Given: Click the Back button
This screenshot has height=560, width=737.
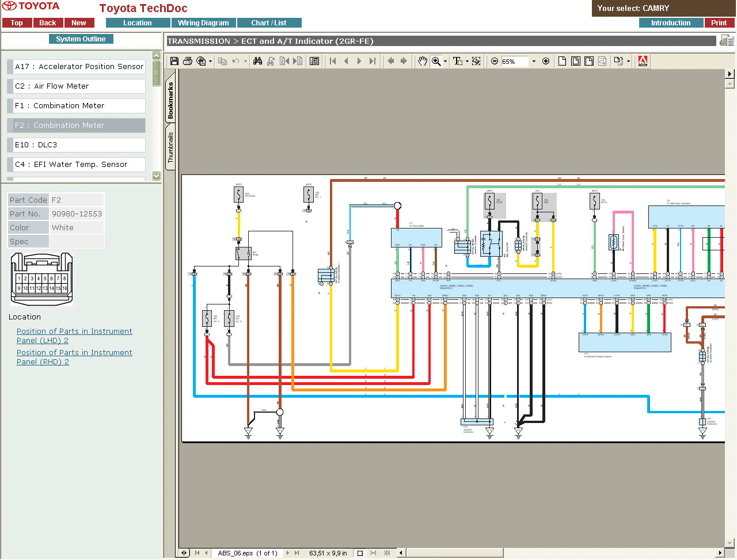Looking at the screenshot, I should (x=48, y=23).
